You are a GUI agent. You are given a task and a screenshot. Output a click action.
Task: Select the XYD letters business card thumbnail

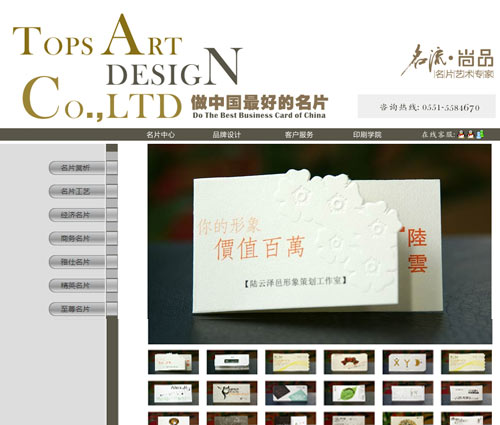point(408,362)
